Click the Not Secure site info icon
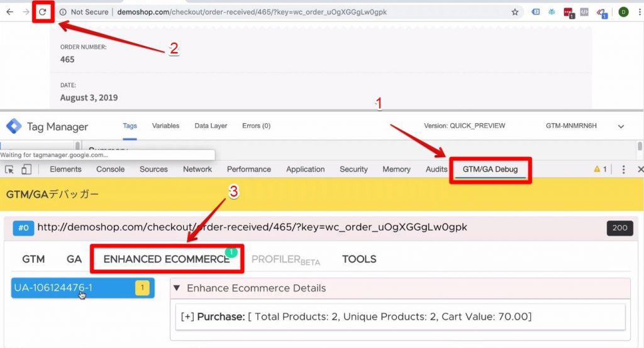Viewport: 644px width, 348px height. click(x=63, y=12)
